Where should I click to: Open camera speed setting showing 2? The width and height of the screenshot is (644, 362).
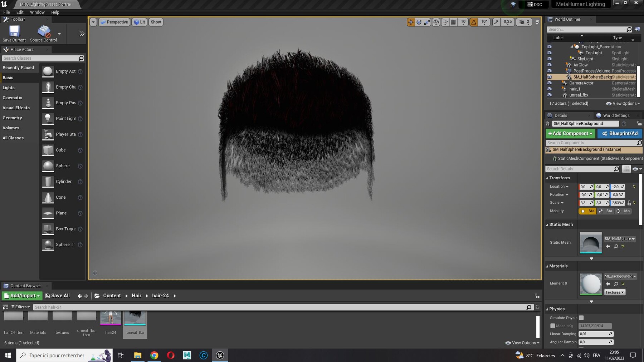point(524,22)
